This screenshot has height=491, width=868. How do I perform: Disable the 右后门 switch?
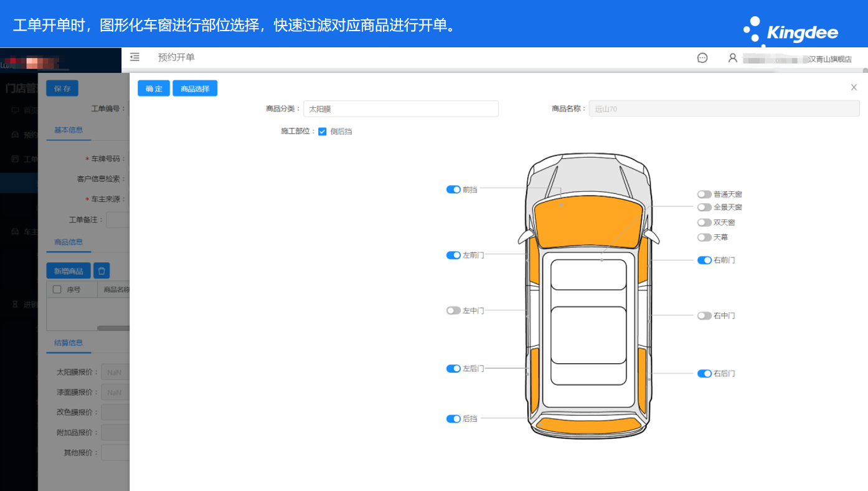[x=704, y=374]
